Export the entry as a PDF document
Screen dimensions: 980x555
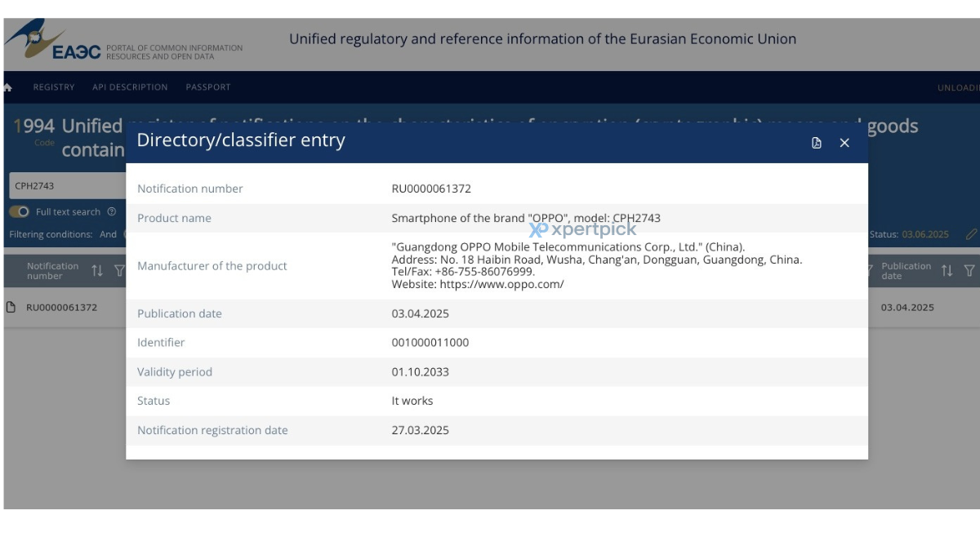click(x=817, y=143)
